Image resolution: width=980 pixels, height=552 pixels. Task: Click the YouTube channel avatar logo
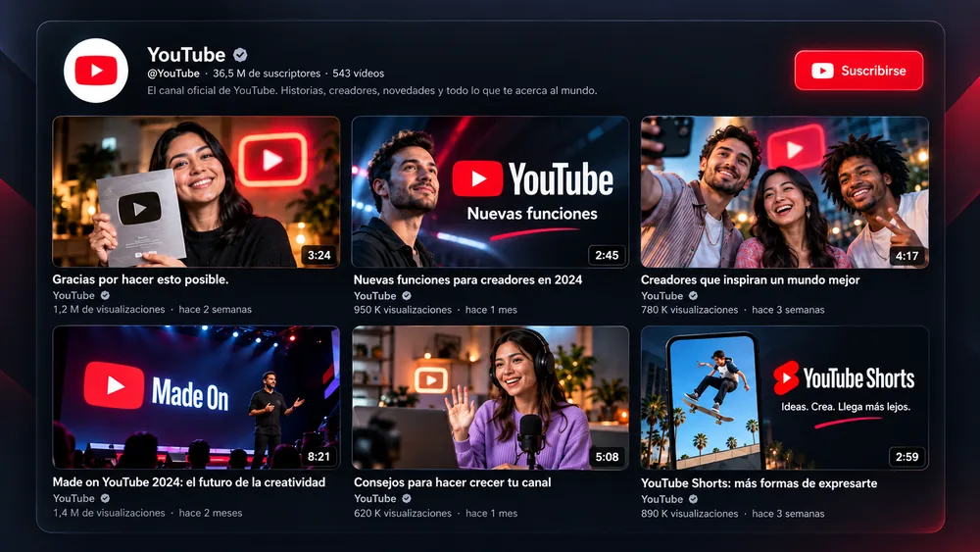(x=96, y=71)
